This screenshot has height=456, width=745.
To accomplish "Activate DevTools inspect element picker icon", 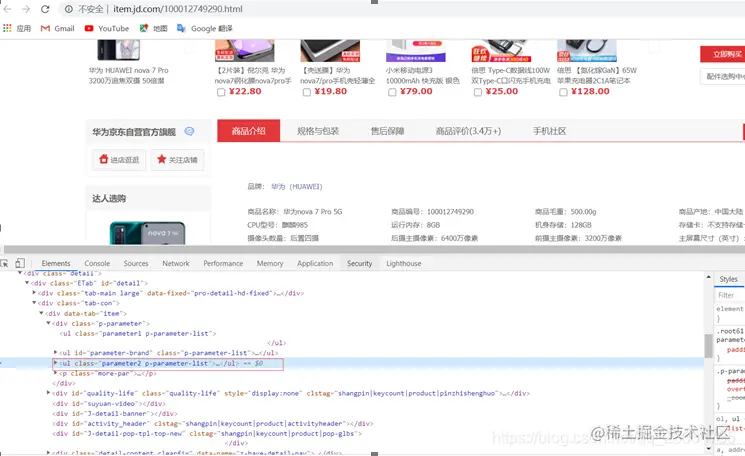I will (5, 263).
